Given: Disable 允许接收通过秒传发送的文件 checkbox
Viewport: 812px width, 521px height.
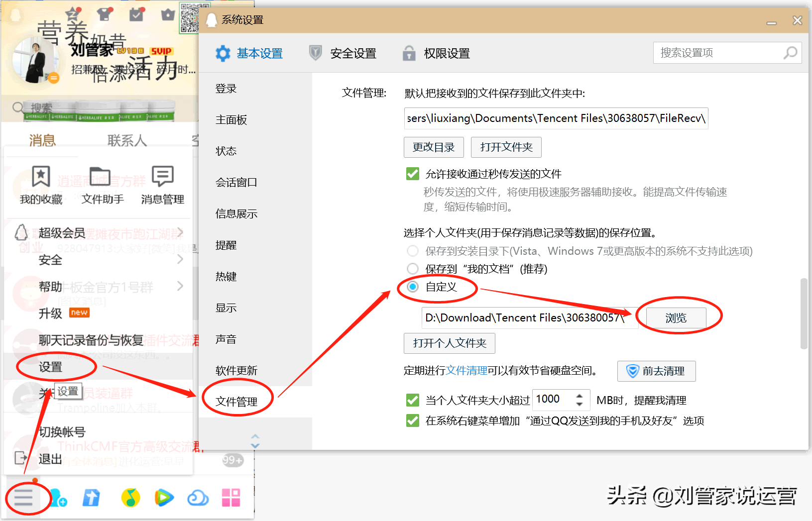Looking at the screenshot, I should coord(413,174).
